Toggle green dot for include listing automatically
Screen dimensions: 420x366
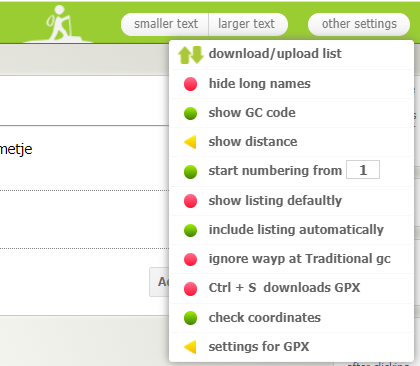tap(190, 230)
